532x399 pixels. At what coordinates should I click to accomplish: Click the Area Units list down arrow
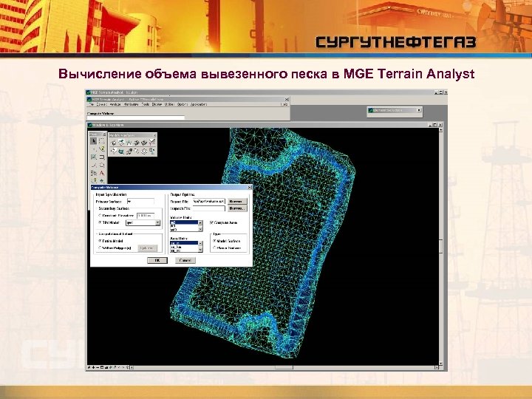[x=200, y=250]
